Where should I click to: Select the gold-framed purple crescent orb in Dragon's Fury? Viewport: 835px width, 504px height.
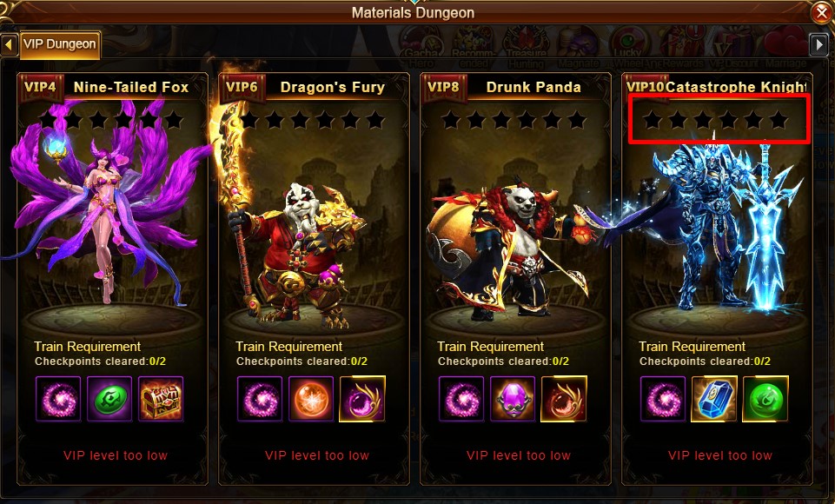(x=362, y=399)
